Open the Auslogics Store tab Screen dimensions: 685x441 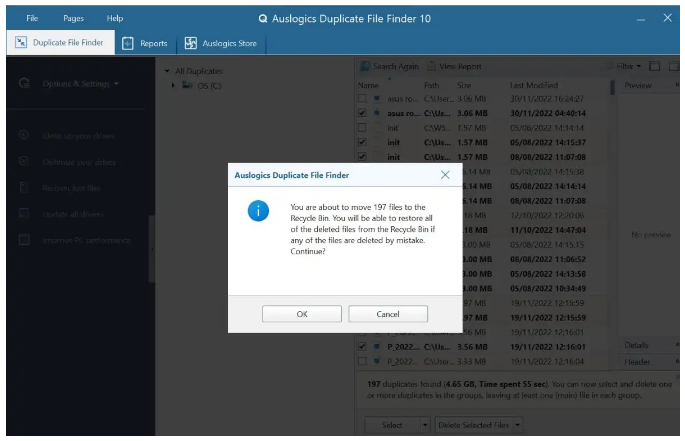221,43
